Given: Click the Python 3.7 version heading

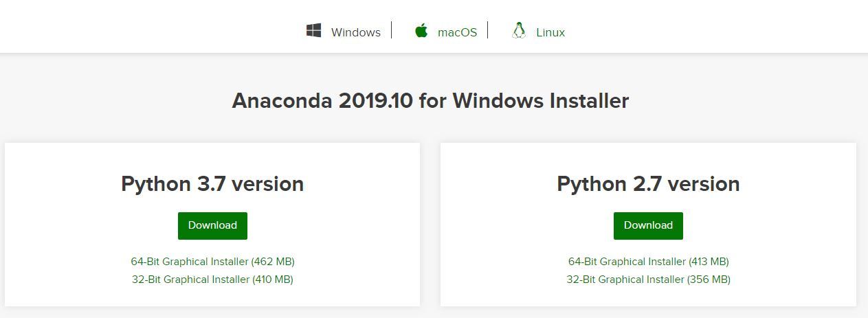Looking at the screenshot, I should (x=212, y=184).
